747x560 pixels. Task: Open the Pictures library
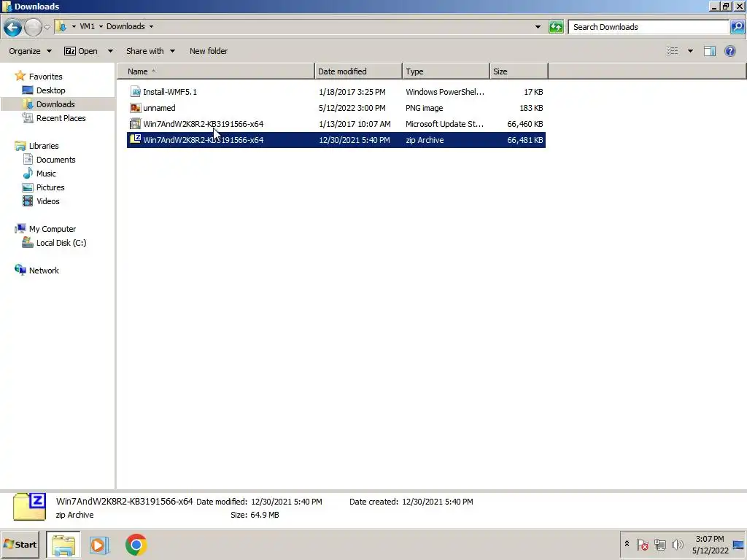[x=50, y=187]
